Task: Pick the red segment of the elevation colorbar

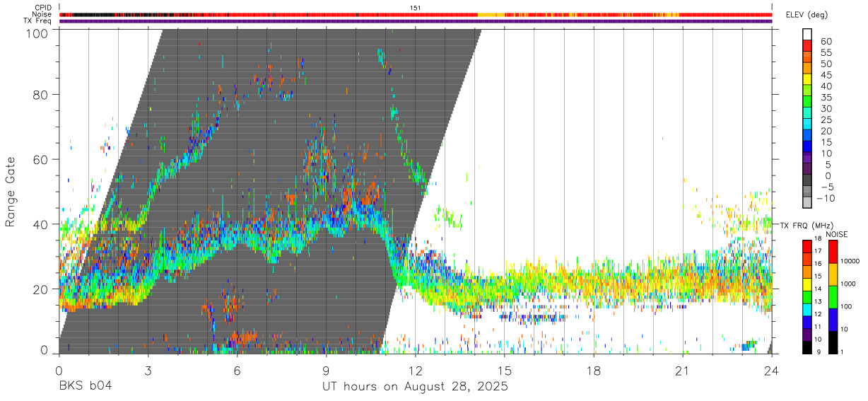Action: click(807, 46)
